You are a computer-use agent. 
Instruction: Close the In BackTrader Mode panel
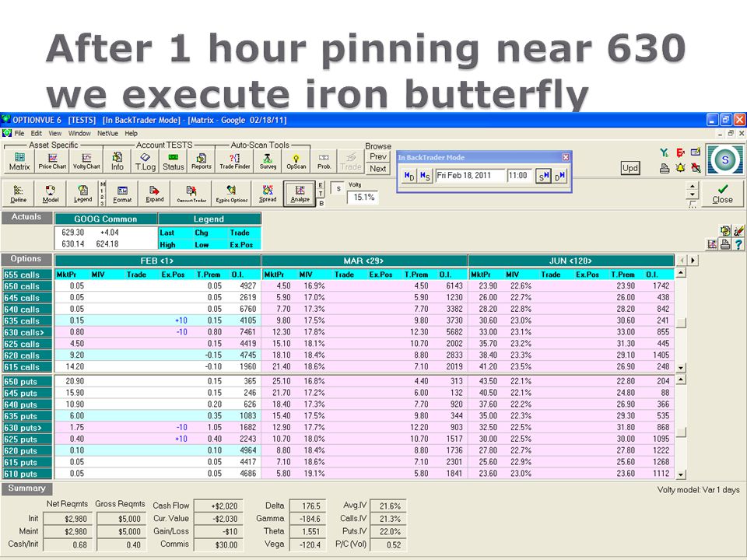(x=566, y=157)
